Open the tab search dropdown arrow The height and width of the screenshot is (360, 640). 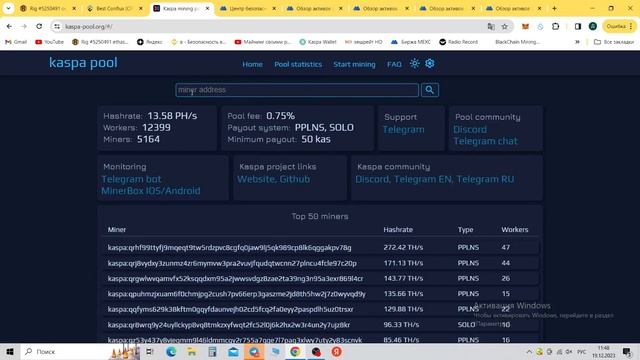[8, 9]
